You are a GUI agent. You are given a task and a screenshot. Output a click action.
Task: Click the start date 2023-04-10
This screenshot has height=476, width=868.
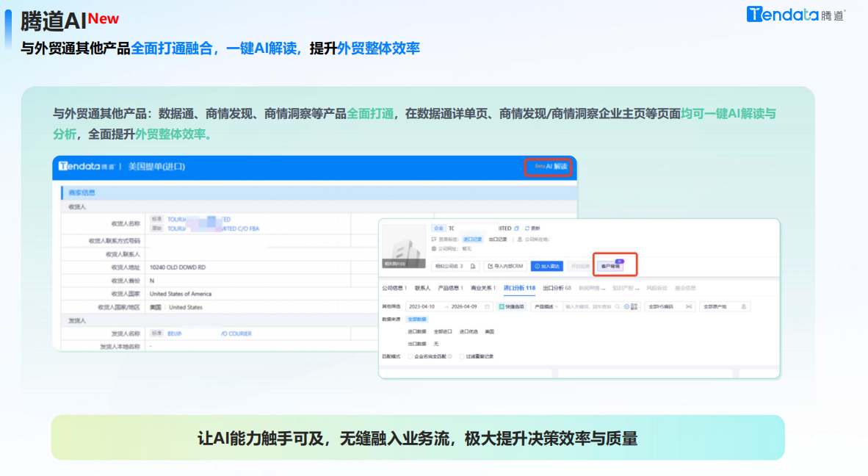tap(422, 306)
